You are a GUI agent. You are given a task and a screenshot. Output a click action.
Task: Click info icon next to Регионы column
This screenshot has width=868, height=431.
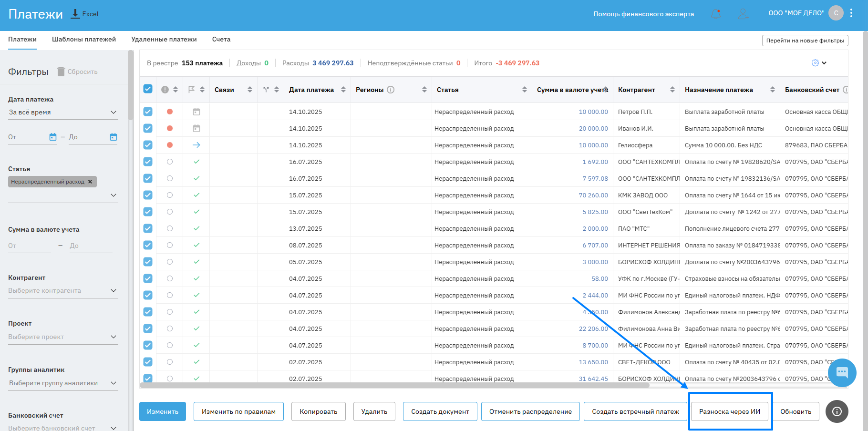tap(391, 90)
